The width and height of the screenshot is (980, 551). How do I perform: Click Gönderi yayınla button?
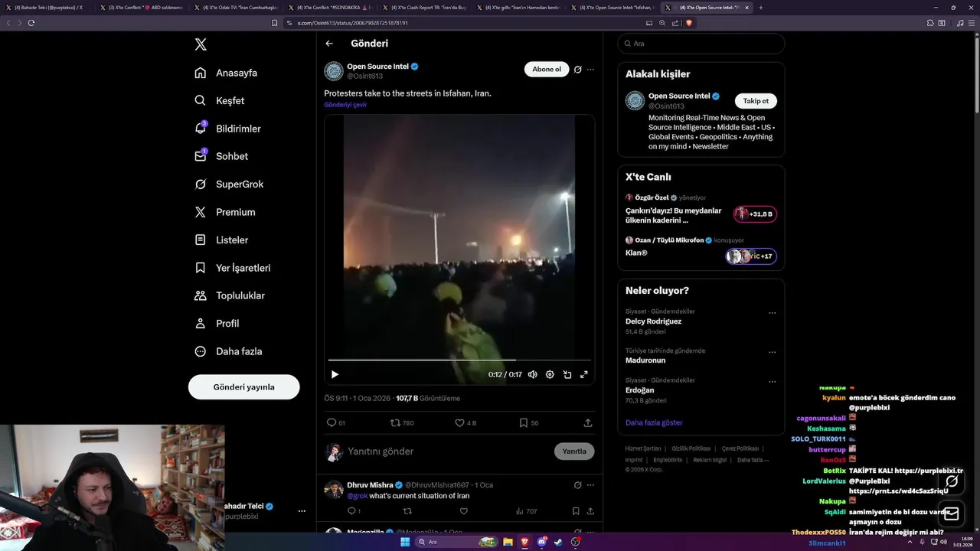point(243,387)
